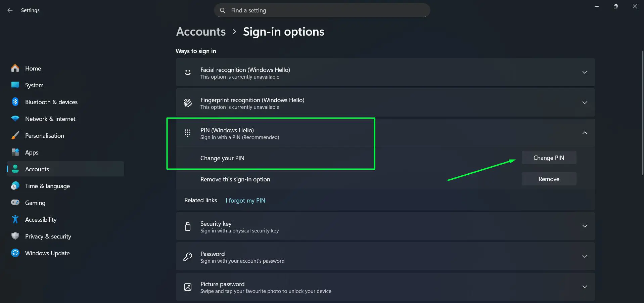Click the Home icon in the sidebar

click(15, 68)
